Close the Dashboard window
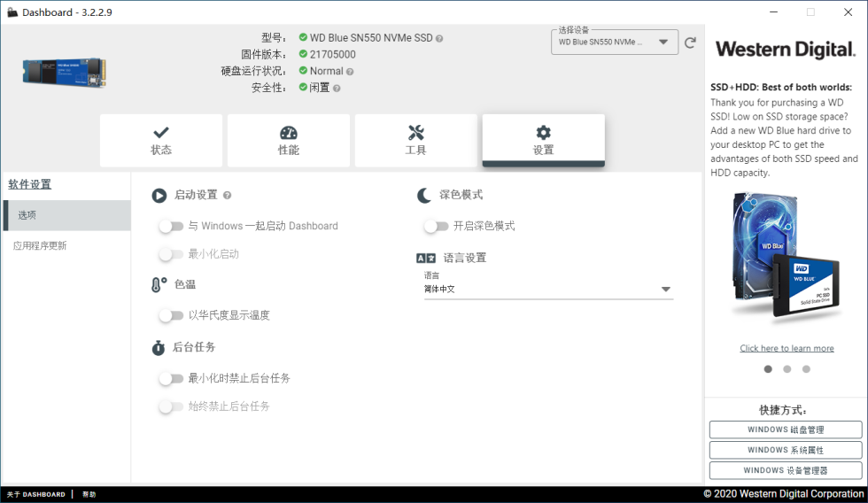The height and width of the screenshot is (503, 868). (x=848, y=12)
